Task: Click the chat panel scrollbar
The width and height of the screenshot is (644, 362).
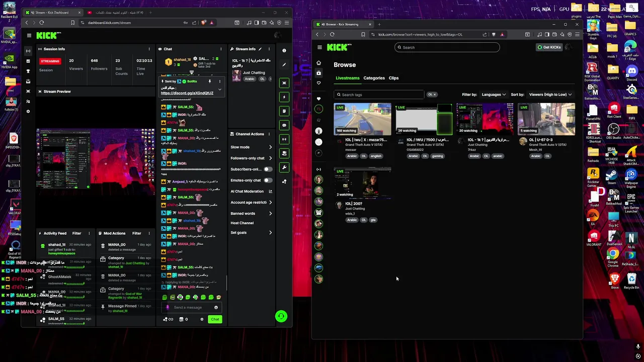Action: click(x=226, y=284)
